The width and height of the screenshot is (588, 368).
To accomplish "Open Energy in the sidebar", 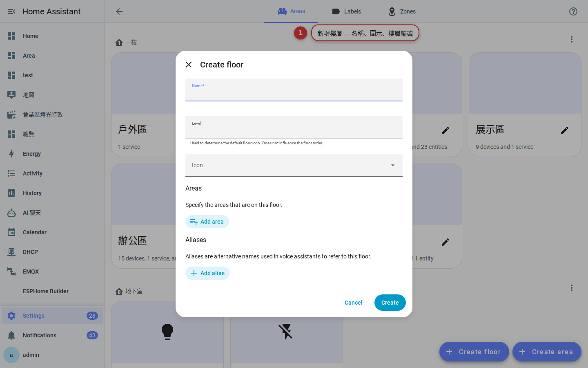I will tap(52, 154).
